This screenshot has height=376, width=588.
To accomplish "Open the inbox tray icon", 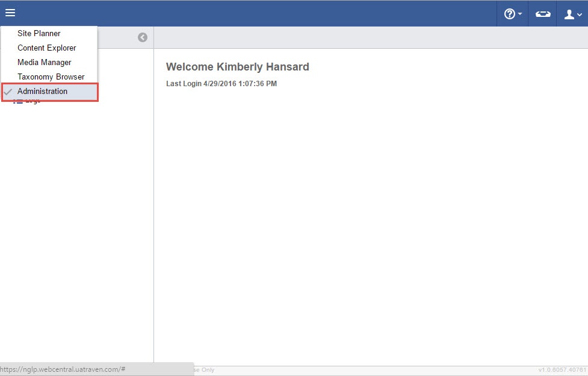I will [543, 14].
